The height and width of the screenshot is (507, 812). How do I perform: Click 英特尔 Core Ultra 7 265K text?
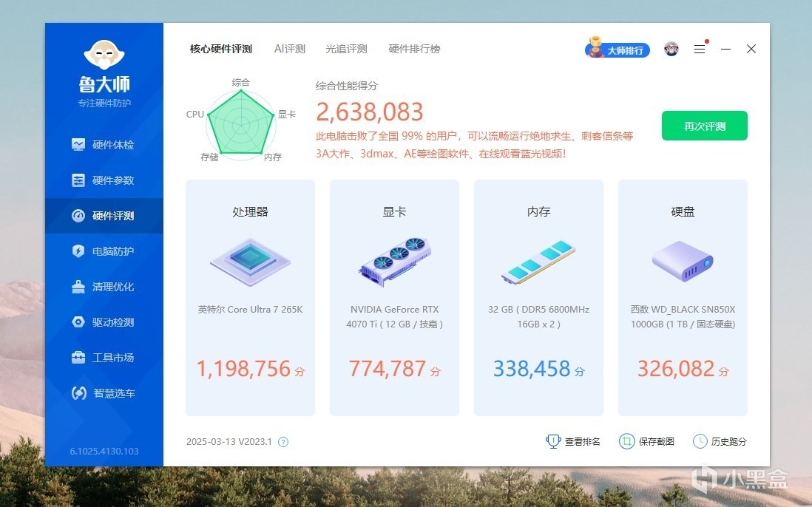click(250, 310)
